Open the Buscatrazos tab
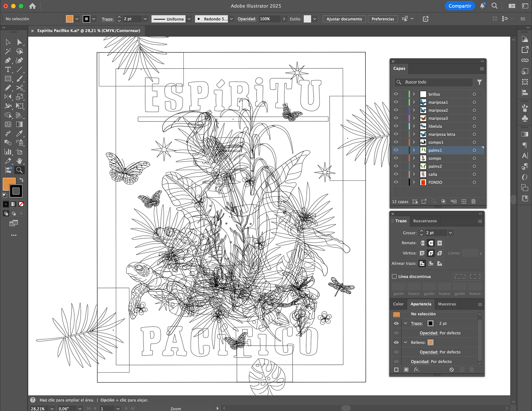The width and height of the screenshot is (532, 411). pyautogui.click(x=425, y=221)
